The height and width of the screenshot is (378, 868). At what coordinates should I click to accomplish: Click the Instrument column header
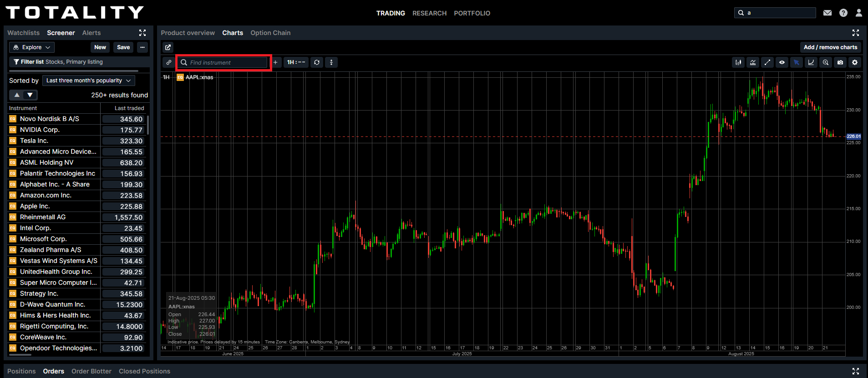(x=23, y=108)
